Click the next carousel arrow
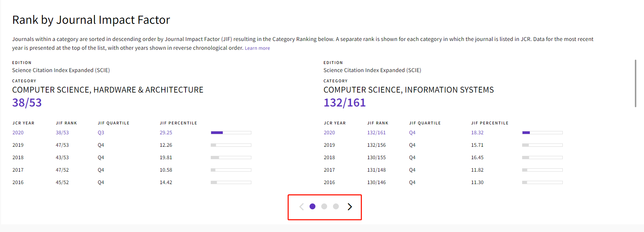The height and width of the screenshot is (232, 644). [350, 207]
